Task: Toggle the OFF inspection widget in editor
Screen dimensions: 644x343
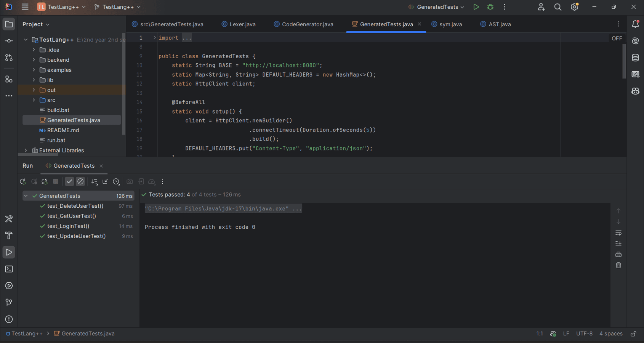Action: (617, 38)
